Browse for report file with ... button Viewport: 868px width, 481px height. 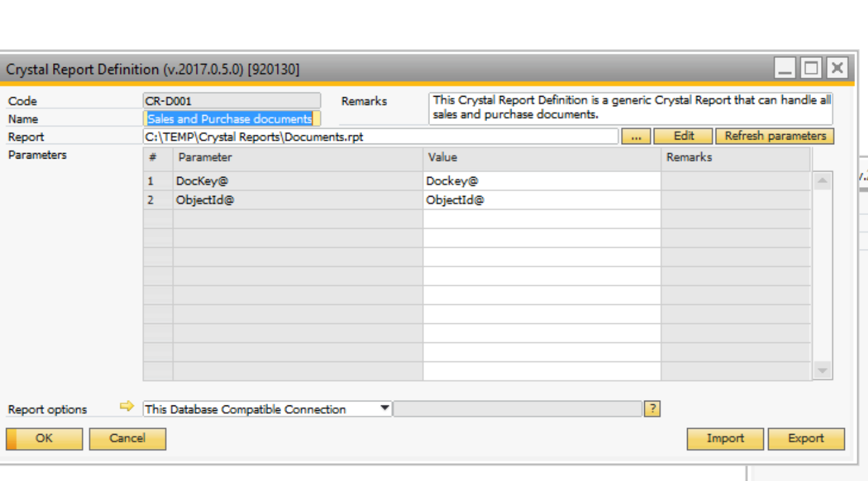point(636,136)
